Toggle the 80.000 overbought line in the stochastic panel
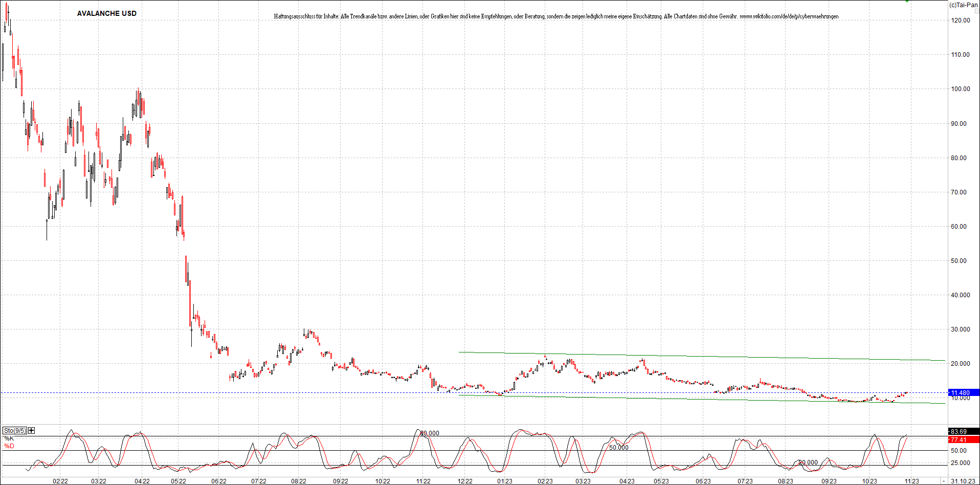The image size is (980, 485). pyautogui.click(x=429, y=433)
